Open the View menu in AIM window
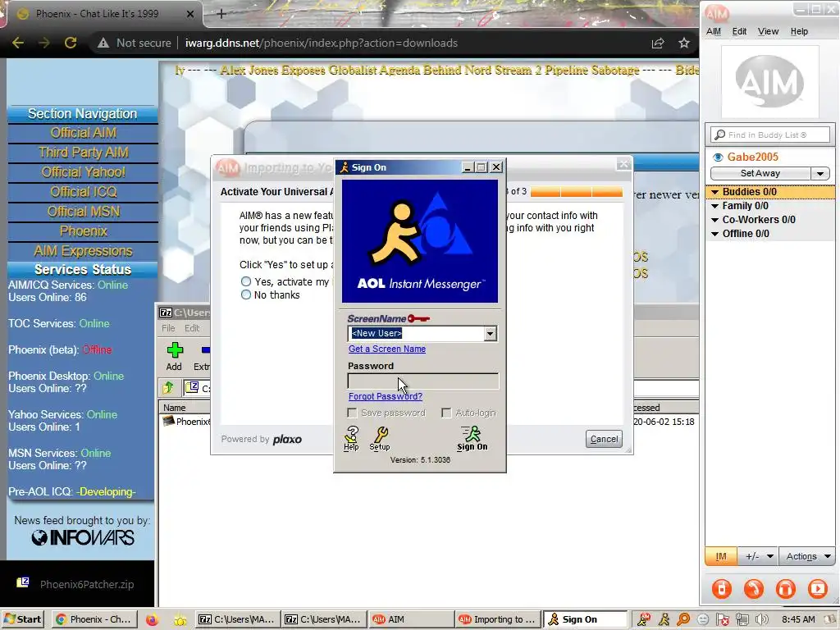This screenshot has width=840, height=630. [768, 32]
